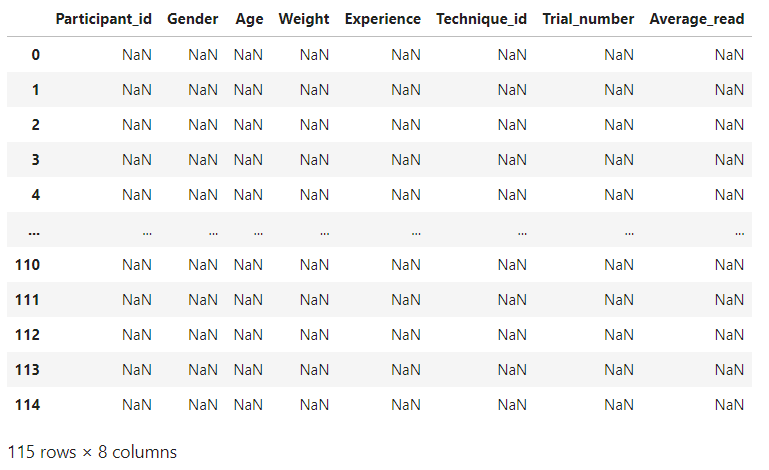Click row index 0

(x=36, y=55)
